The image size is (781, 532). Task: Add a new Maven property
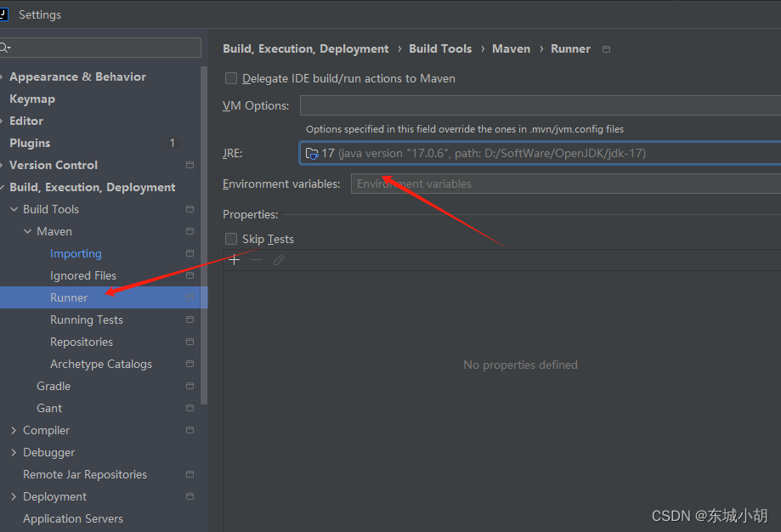tap(234, 259)
